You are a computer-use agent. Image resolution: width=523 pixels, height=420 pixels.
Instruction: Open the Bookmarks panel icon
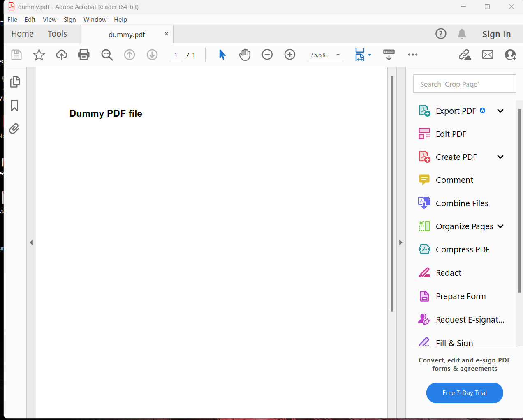[x=14, y=106]
